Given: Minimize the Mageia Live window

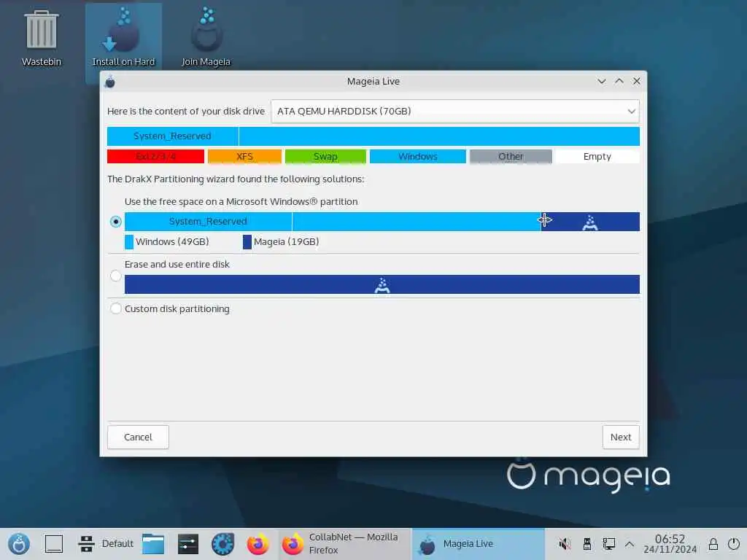Looking at the screenshot, I should pos(602,82).
